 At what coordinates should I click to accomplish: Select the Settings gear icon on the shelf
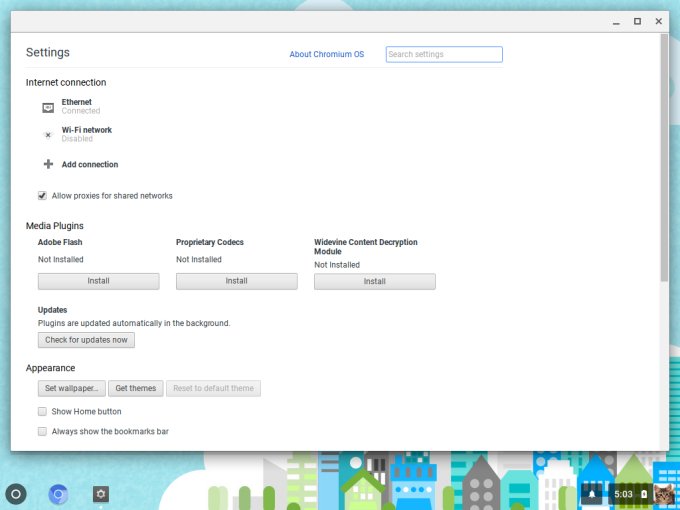pyautogui.click(x=101, y=494)
